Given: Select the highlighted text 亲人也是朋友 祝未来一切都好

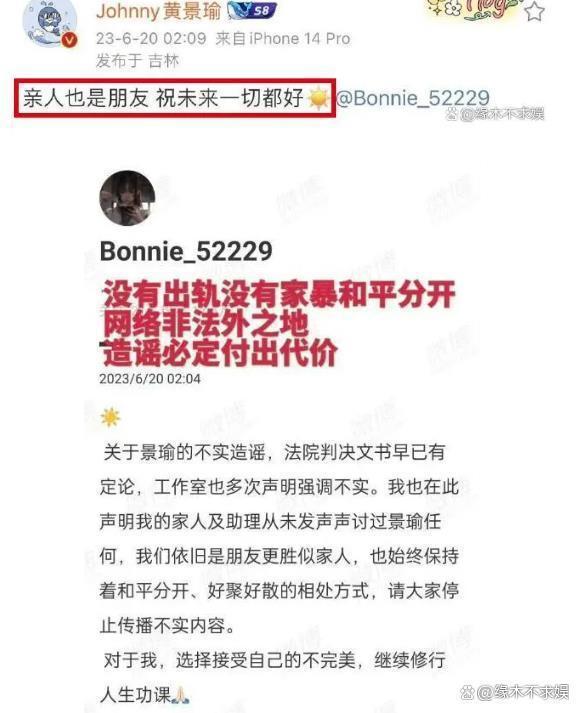Looking at the screenshot, I should click(x=163, y=98).
